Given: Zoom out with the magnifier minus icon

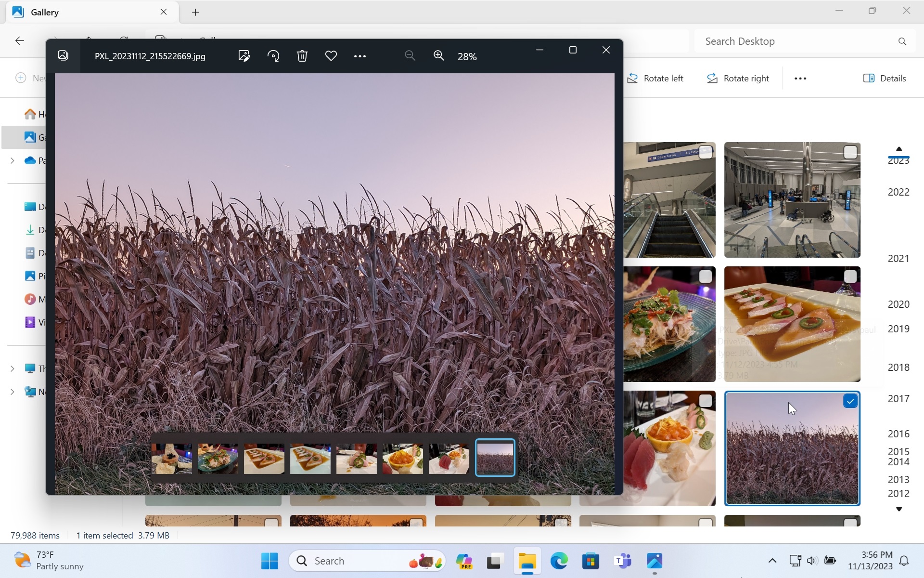Looking at the screenshot, I should click(410, 56).
